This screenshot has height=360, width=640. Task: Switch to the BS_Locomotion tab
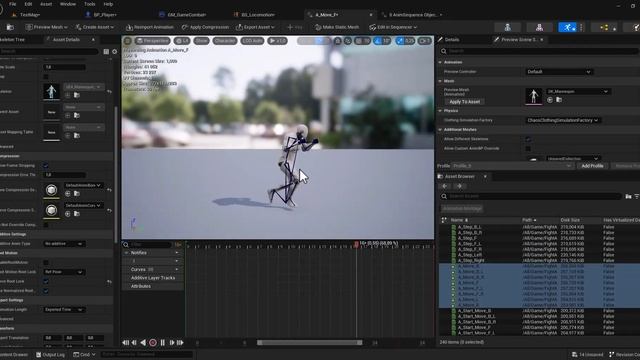257,15
